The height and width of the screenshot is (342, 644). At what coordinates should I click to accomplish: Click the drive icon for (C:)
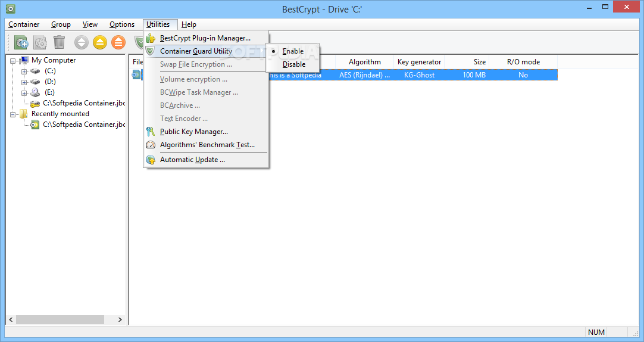tap(35, 71)
